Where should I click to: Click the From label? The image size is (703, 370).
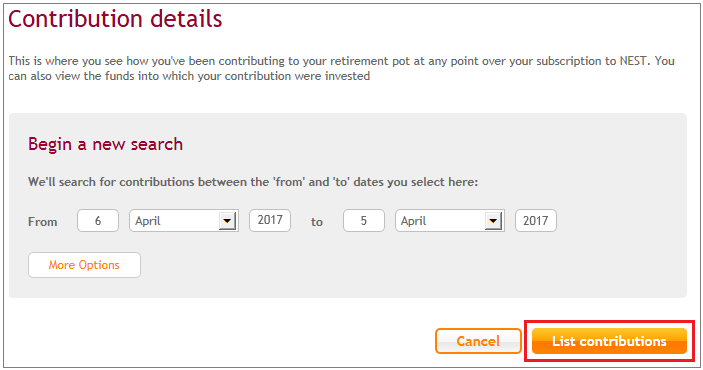coord(43,222)
